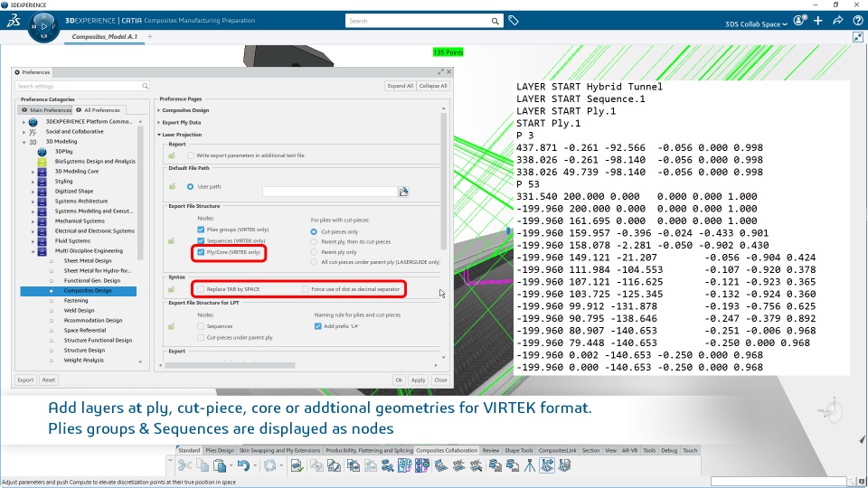
Task: Collapse the 3D Modeling tree node
Action: [x=24, y=142]
